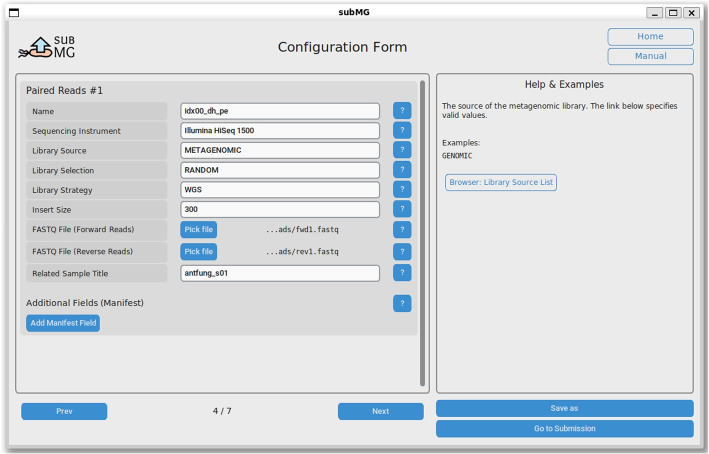The height and width of the screenshot is (454, 709).
Task: Pick file for FASTQ Forward Reads
Action: click(x=198, y=229)
